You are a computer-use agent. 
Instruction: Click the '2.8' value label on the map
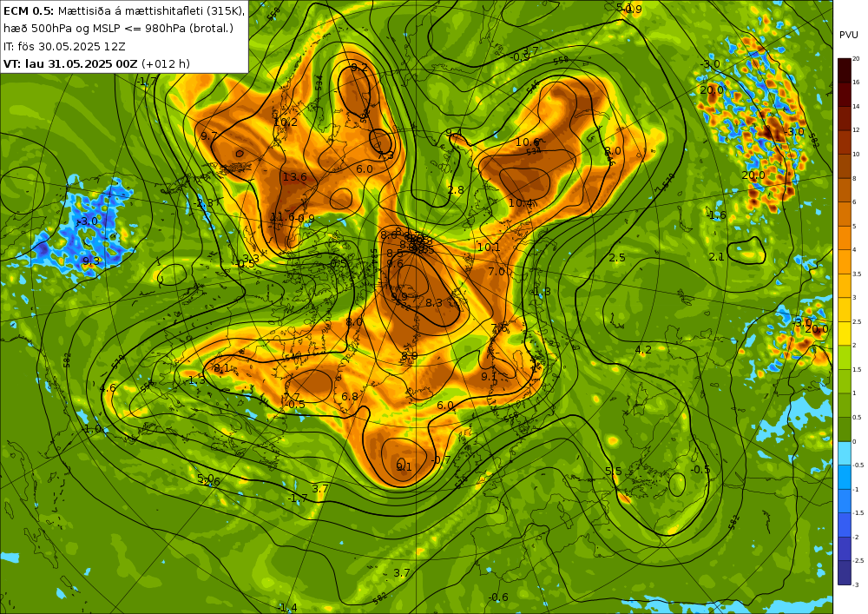coord(456,190)
